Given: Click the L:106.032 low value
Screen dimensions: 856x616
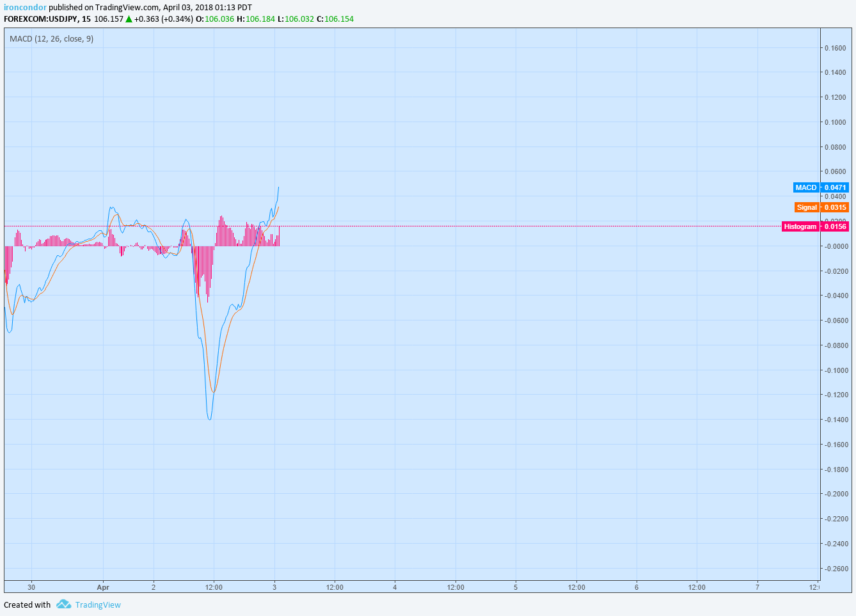Looking at the screenshot, I should [x=296, y=19].
